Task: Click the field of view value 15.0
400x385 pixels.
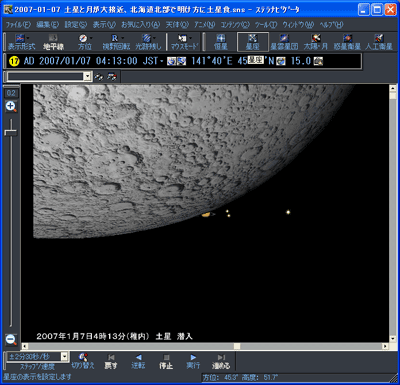Action: (301, 61)
